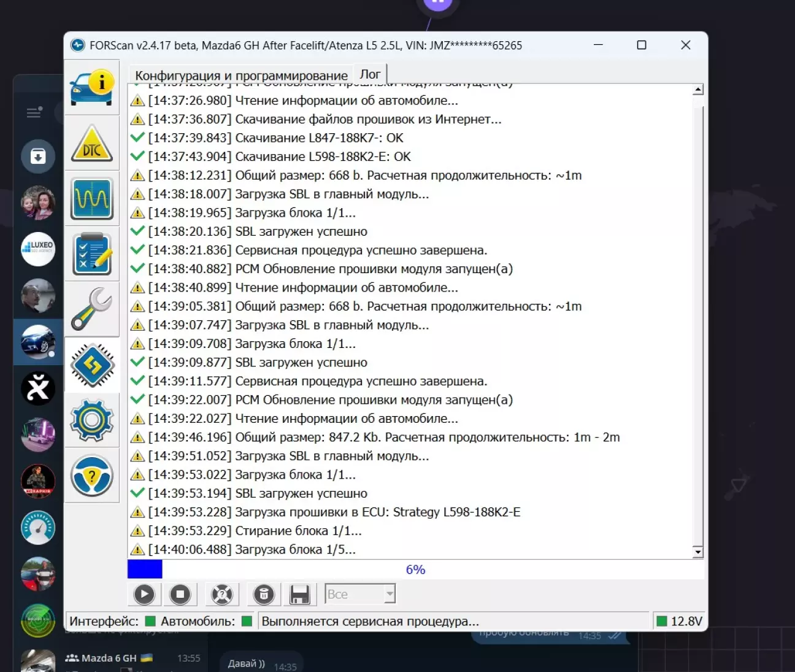Open the Telegram hamburger menu
This screenshot has height=672, width=795.
[x=34, y=112]
